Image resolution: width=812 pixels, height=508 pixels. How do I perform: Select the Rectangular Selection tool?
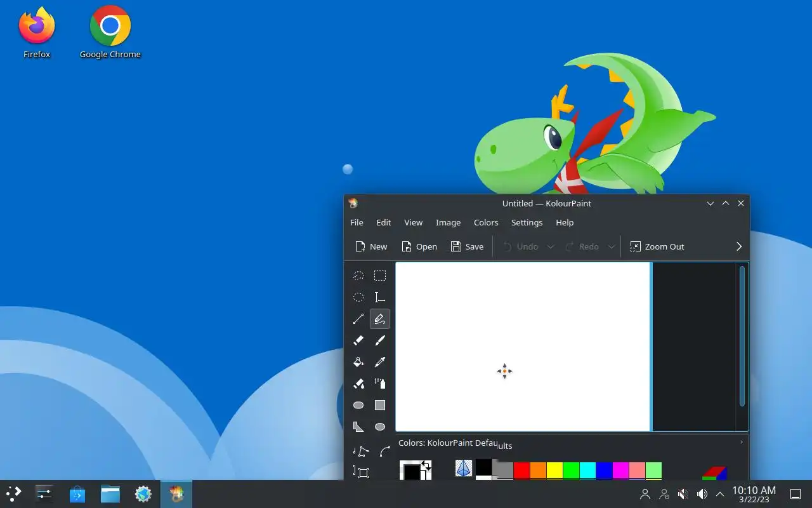[x=380, y=276]
